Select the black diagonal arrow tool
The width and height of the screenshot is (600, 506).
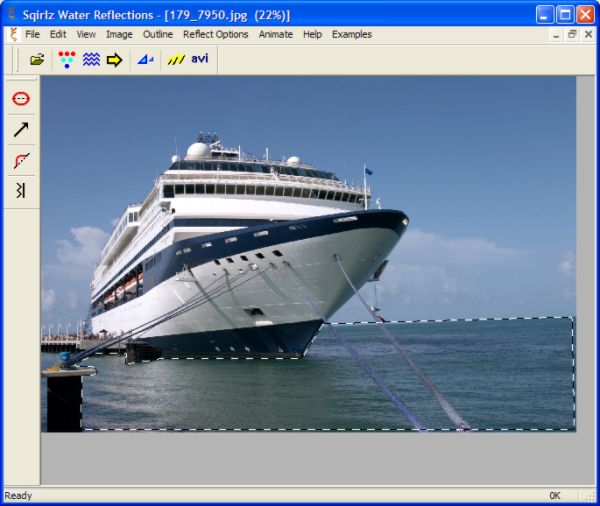(21, 129)
